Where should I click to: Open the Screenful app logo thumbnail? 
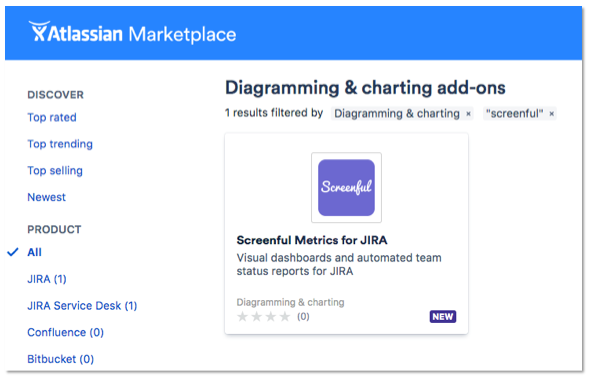(346, 187)
